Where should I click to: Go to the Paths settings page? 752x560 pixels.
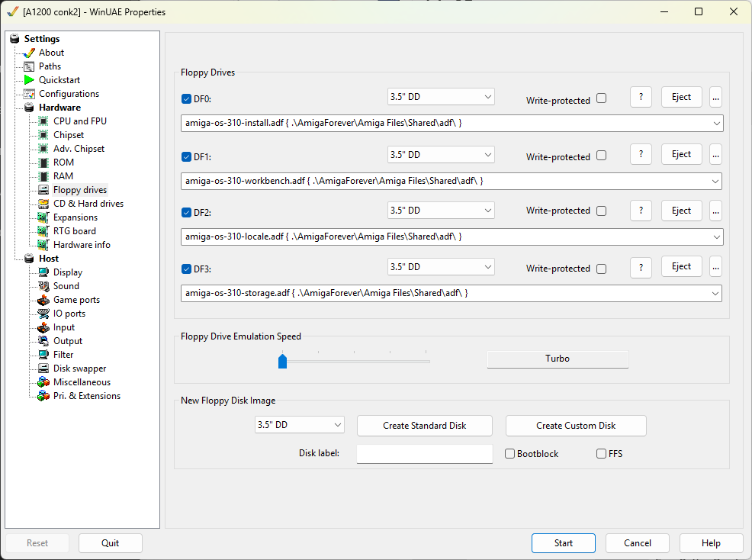pos(50,66)
